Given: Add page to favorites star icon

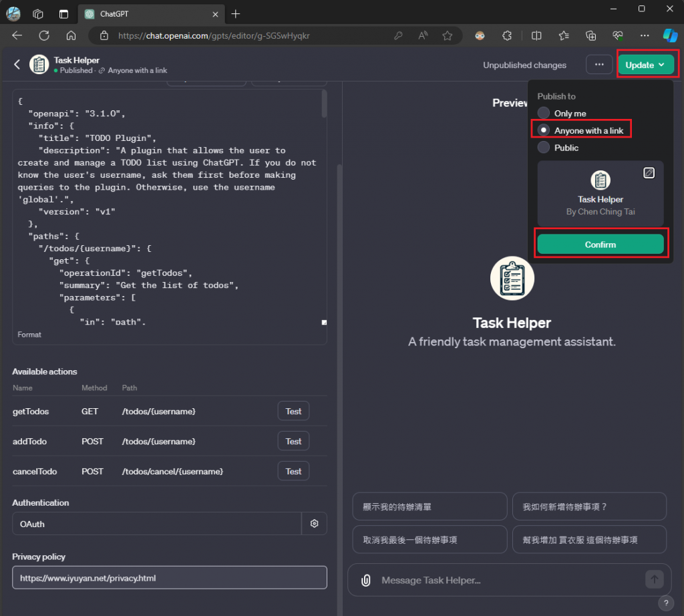Looking at the screenshot, I should click(447, 36).
